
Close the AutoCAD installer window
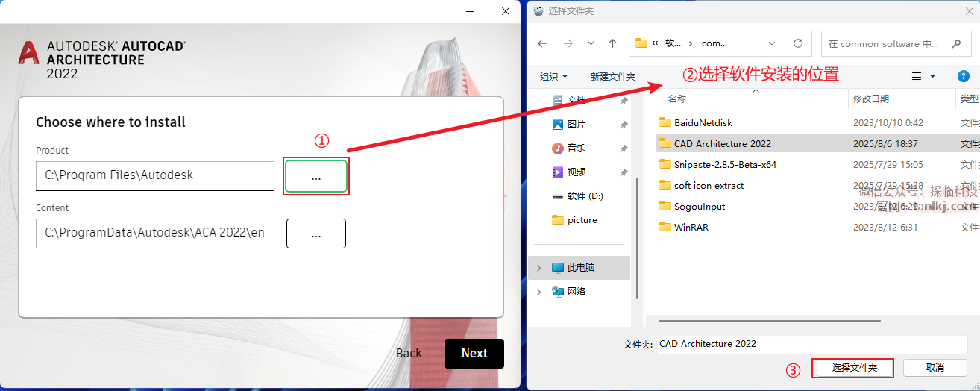[x=506, y=11]
